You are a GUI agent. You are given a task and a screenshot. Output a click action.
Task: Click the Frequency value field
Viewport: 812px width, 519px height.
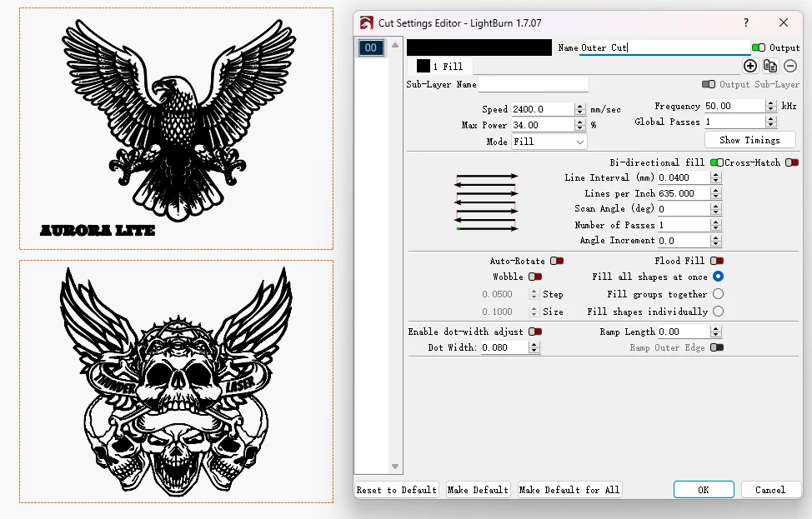(734, 106)
